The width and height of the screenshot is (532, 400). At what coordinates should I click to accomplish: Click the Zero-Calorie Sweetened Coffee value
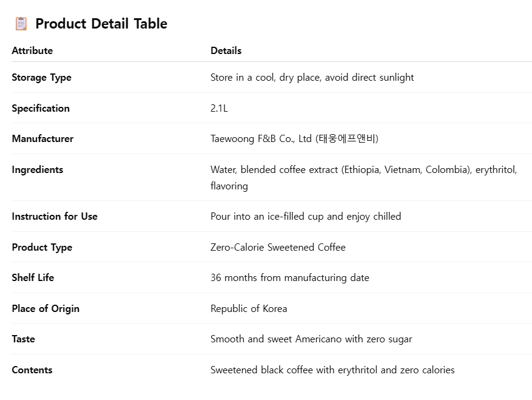click(278, 247)
